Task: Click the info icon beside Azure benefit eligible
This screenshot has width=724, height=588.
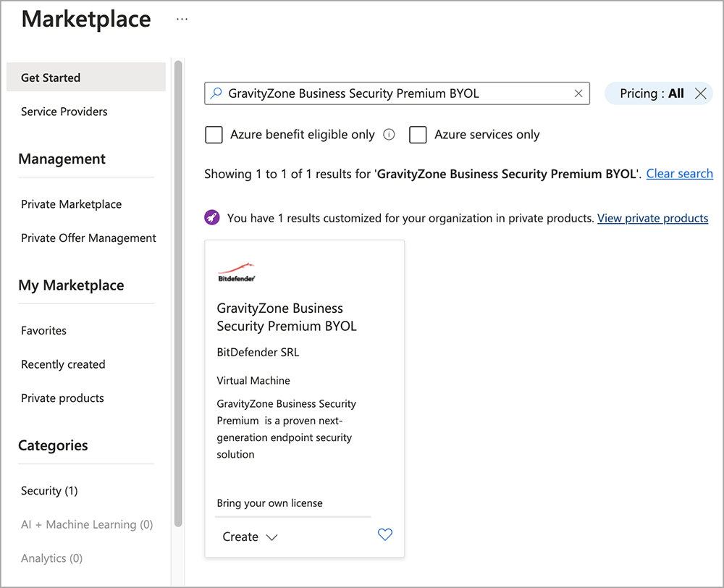Action: (x=389, y=135)
